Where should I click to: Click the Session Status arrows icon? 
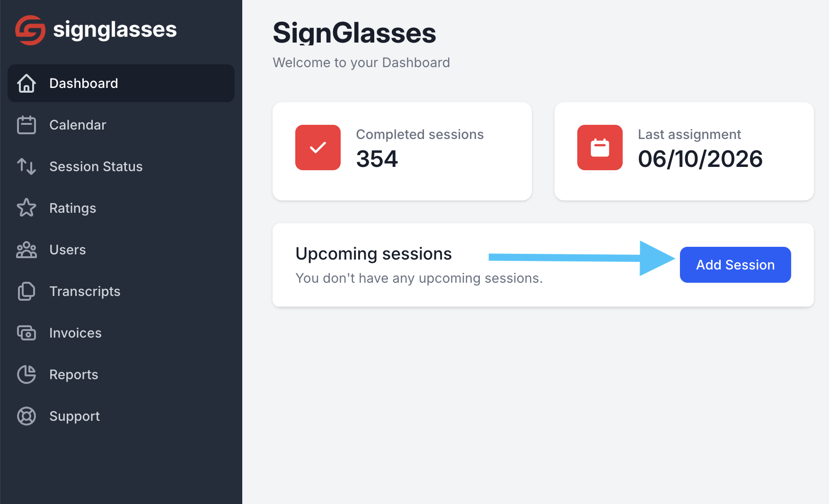tap(26, 166)
